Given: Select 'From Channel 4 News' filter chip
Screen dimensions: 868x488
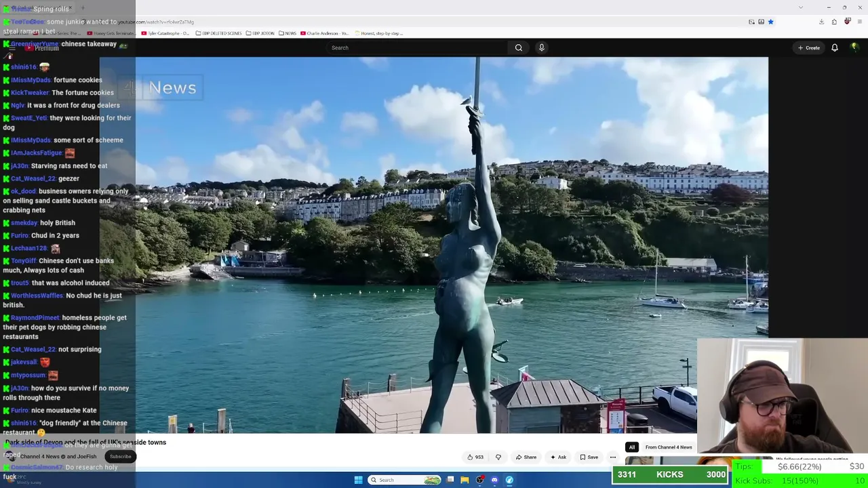Looking at the screenshot, I should click(669, 447).
